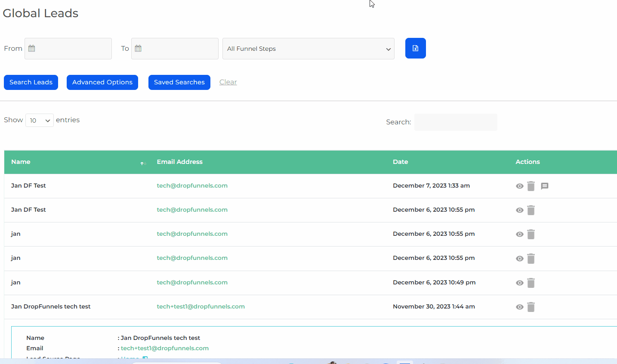This screenshot has height=364, width=617.
Task: Toggle view details for Jan DropFunnels tech test
Action: point(519,307)
